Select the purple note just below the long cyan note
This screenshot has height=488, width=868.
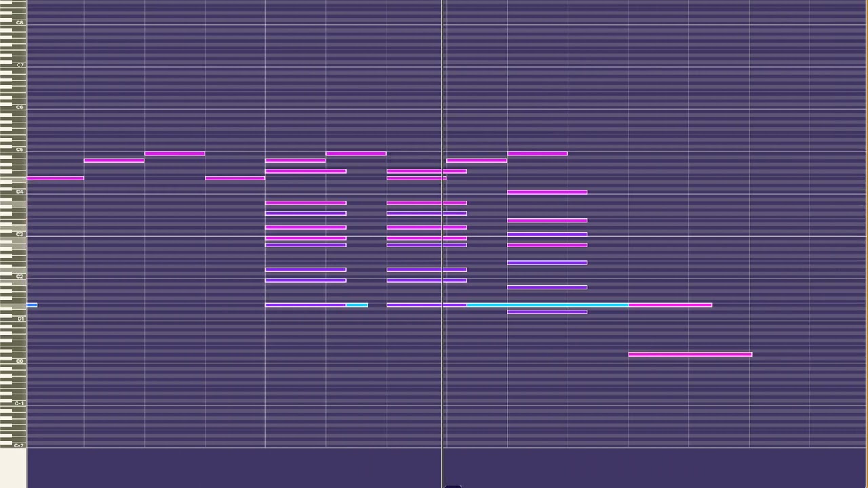[x=547, y=312]
